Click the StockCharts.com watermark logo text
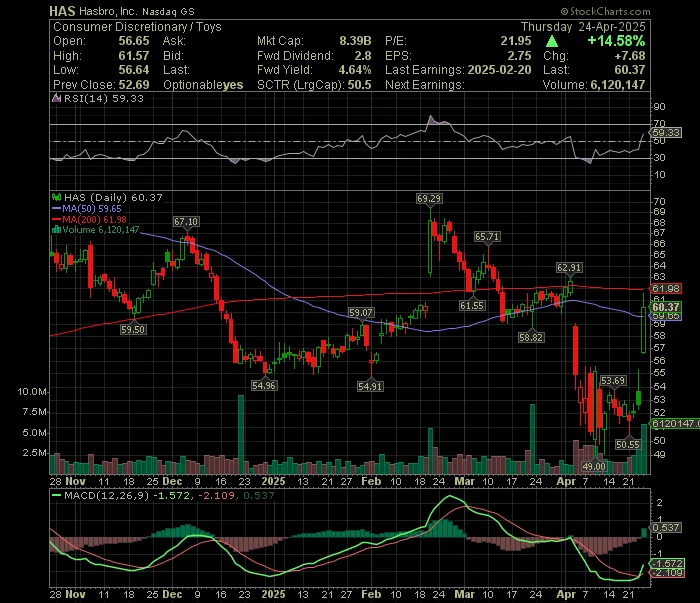 coord(605,11)
